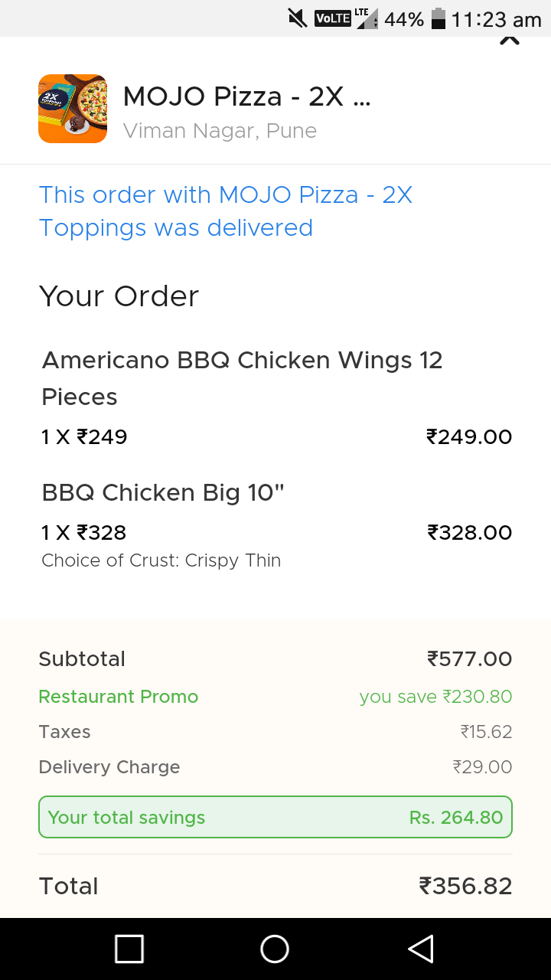This screenshot has width=551, height=980.
Task: Tap the Total amount ₹356.82
Action: pos(465,886)
